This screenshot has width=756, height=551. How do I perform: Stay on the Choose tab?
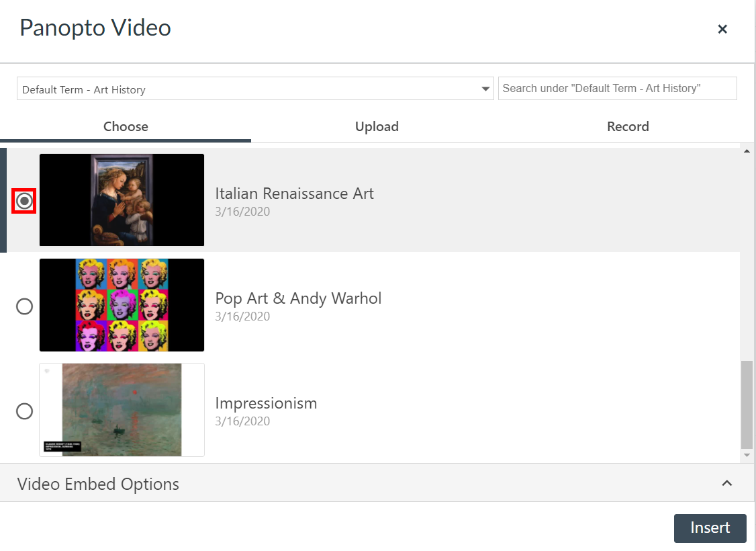click(x=126, y=126)
